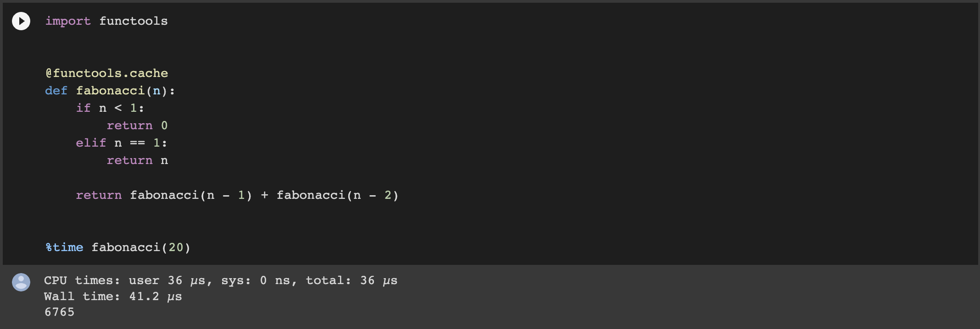
Task: Click the 'return n' statement
Action: click(137, 160)
